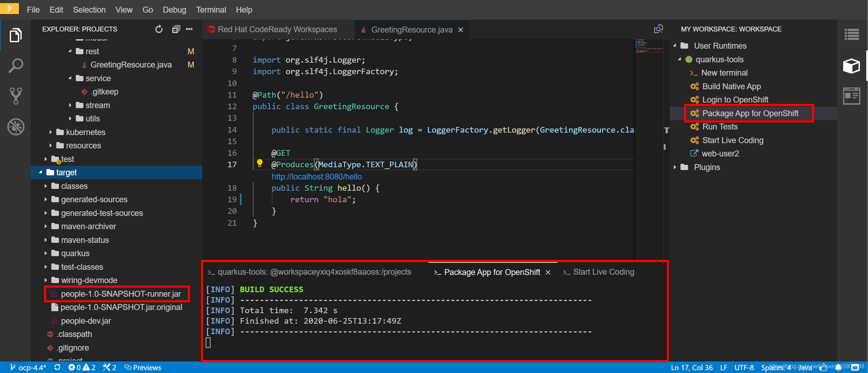Click the editor toolbar search-preview icon
This screenshot has width=868, height=373.
coord(658,29)
